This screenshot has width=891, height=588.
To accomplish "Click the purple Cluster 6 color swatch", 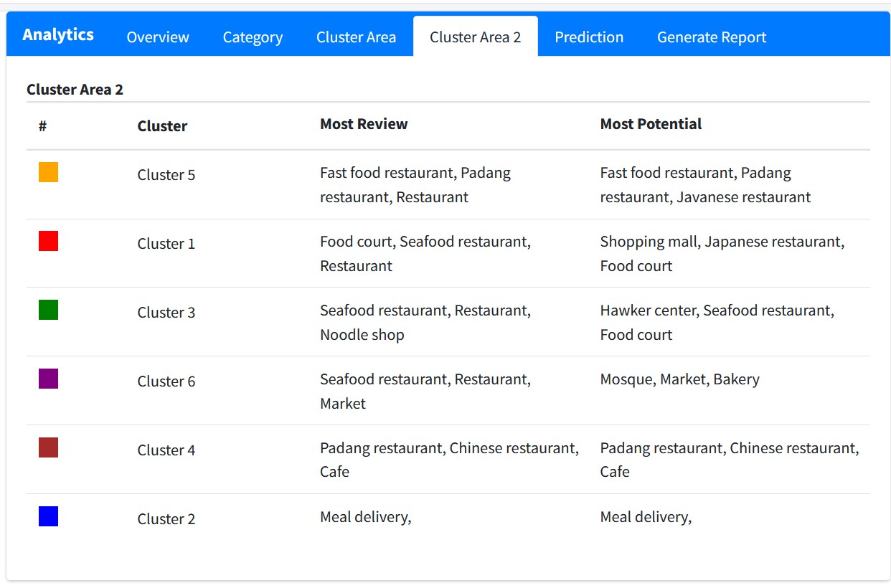I will [x=48, y=379].
